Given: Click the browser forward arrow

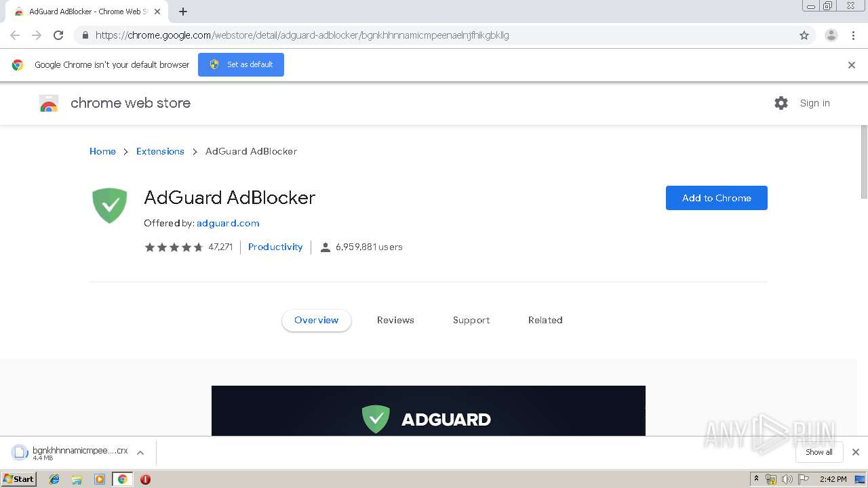Looking at the screenshot, I should click(37, 35).
